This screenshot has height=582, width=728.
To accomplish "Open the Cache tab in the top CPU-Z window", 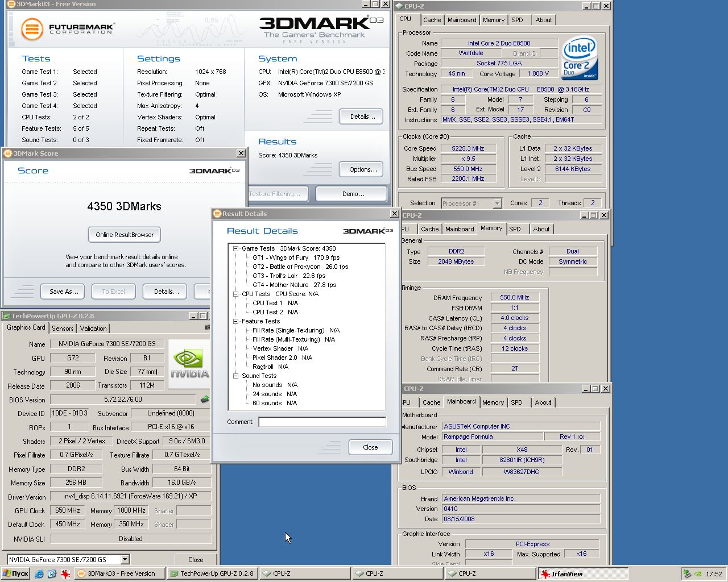I will pyautogui.click(x=432, y=20).
